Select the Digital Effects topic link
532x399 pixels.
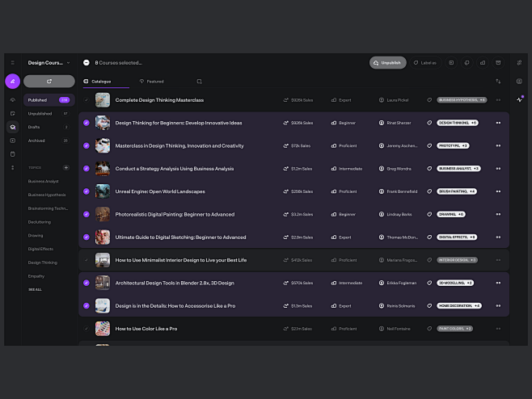[40, 249]
